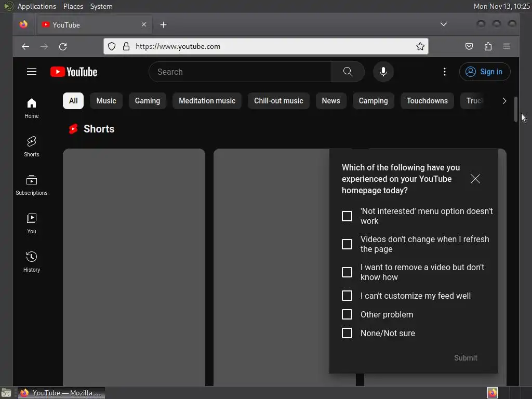Click the show desktop icon in taskbar

(x=6, y=393)
